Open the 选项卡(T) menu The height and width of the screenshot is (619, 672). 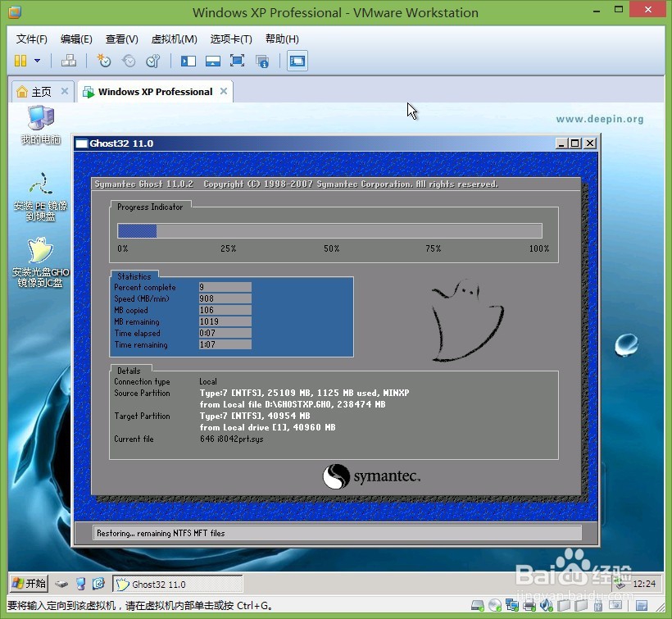231,39
